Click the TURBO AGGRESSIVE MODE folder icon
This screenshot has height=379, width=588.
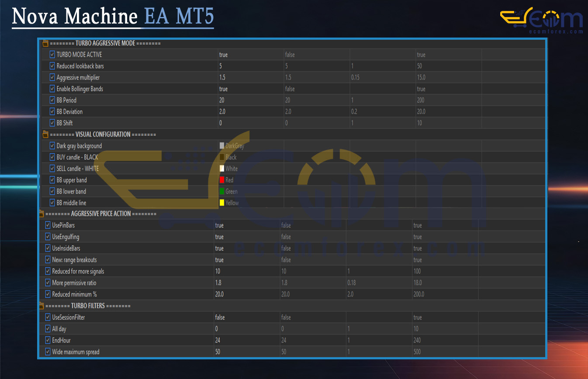[45, 43]
